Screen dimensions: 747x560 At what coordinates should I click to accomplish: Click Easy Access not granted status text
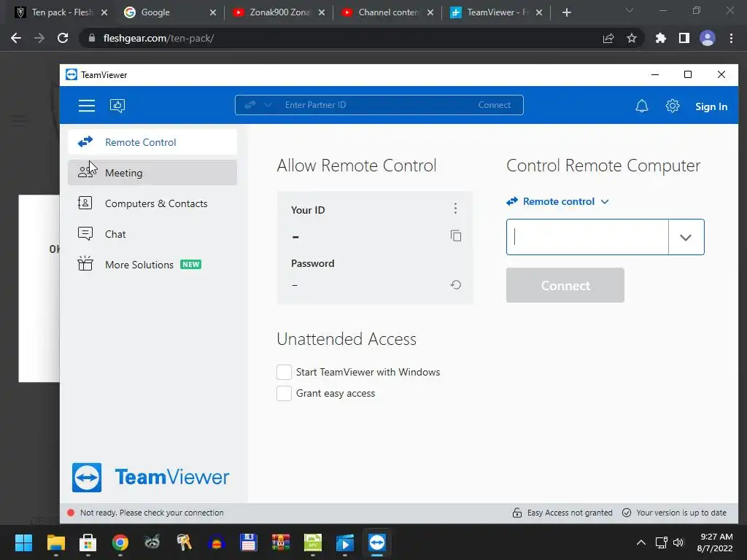570,513
